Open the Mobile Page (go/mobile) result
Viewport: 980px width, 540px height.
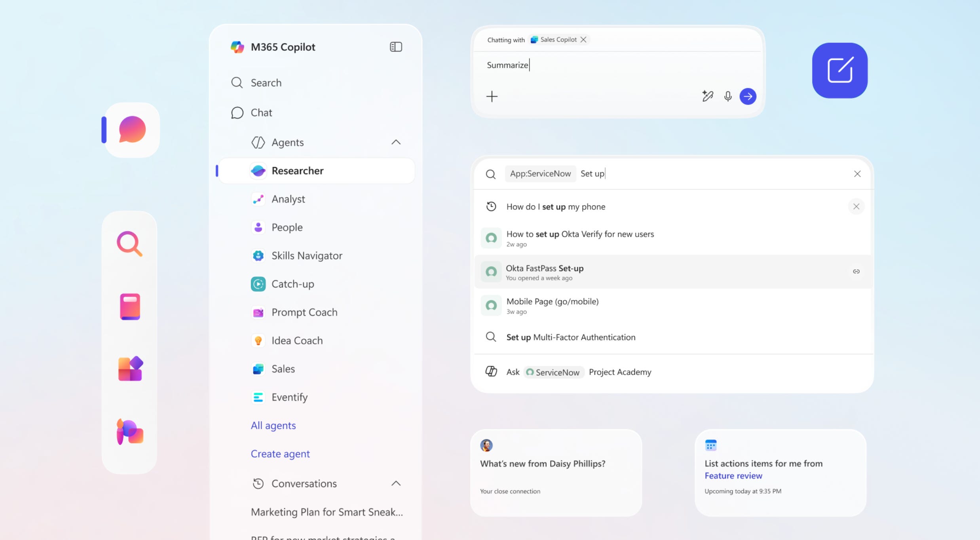coord(673,306)
